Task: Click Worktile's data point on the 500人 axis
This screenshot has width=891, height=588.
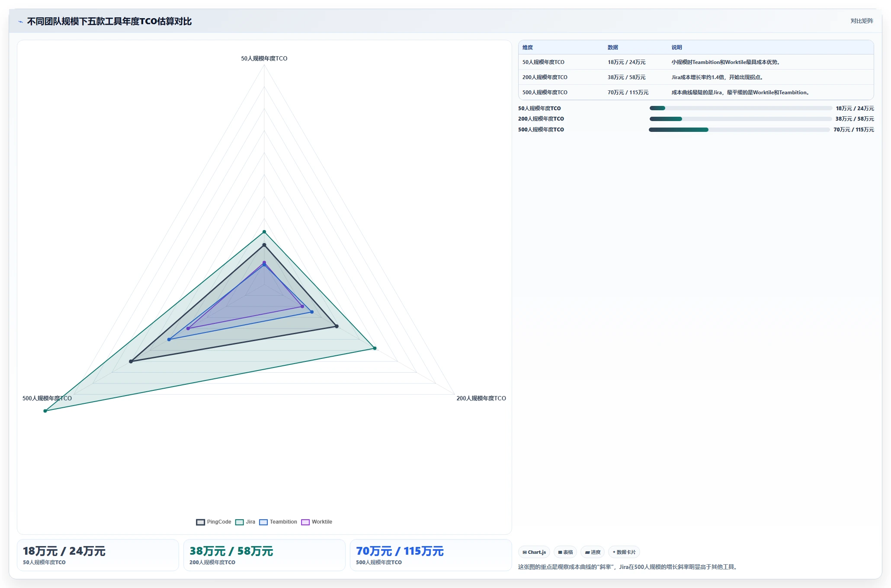Action: [188, 329]
